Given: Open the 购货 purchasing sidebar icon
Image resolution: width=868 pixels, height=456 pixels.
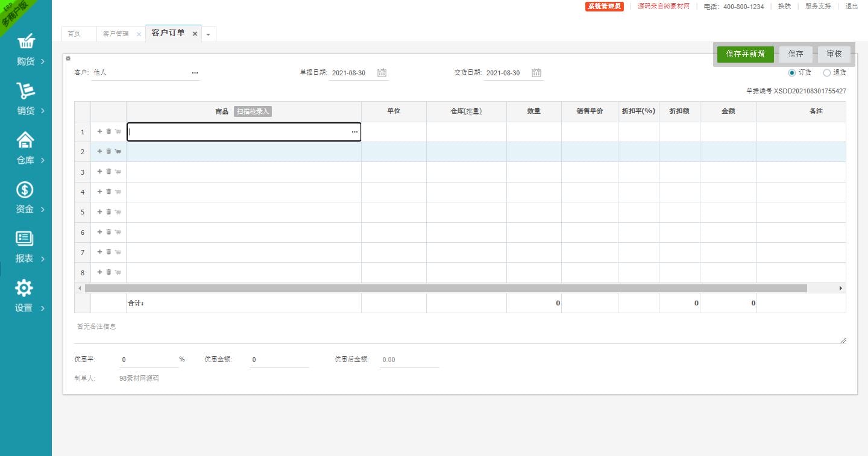Looking at the screenshot, I should click(25, 42).
